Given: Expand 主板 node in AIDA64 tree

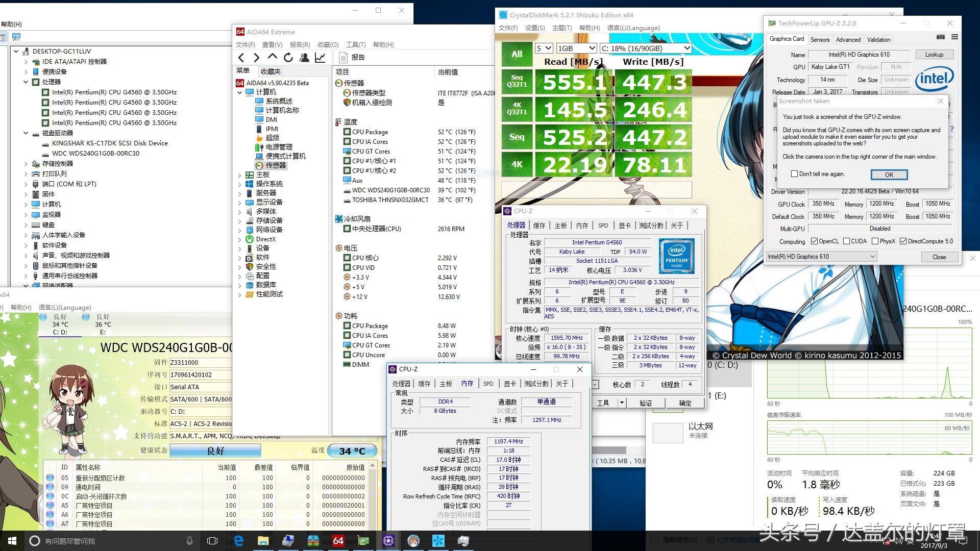Looking at the screenshot, I should 240,175.
